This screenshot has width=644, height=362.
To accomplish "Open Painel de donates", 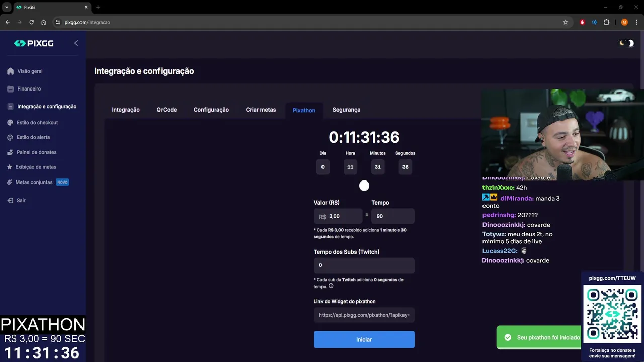I will coord(36,152).
